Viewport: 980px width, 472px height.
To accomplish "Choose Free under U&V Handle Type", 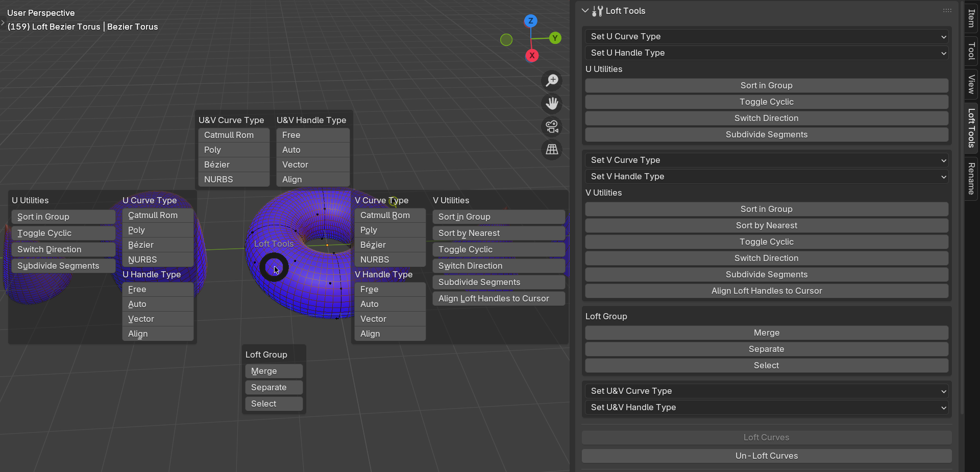I will click(x=313, y=135).
